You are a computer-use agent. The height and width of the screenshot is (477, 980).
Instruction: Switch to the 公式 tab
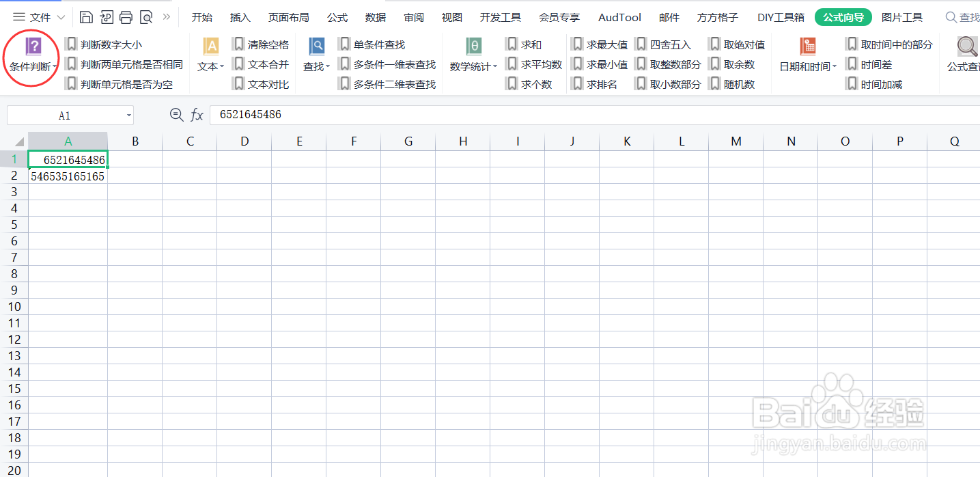tap(337, 17)
